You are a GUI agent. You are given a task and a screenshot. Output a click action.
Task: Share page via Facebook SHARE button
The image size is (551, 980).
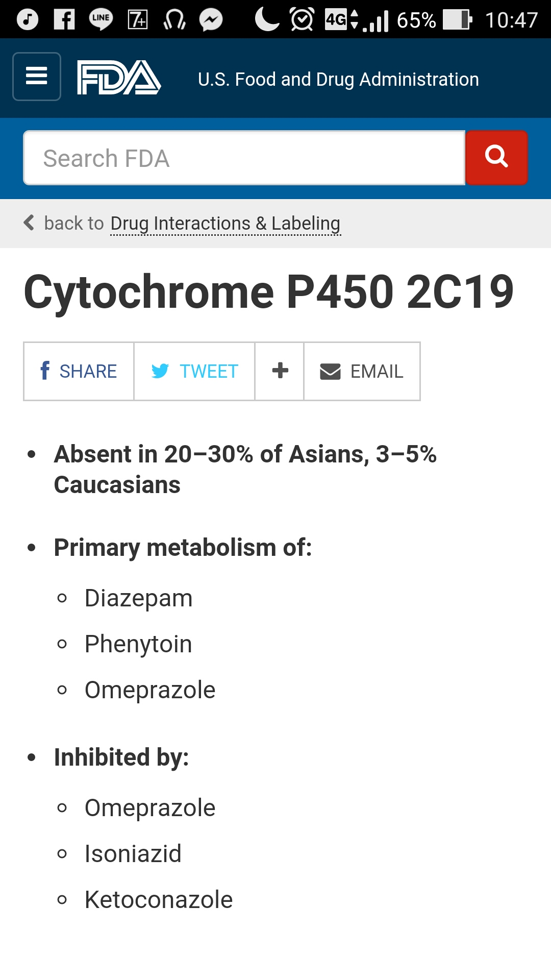tap(79, 371)
